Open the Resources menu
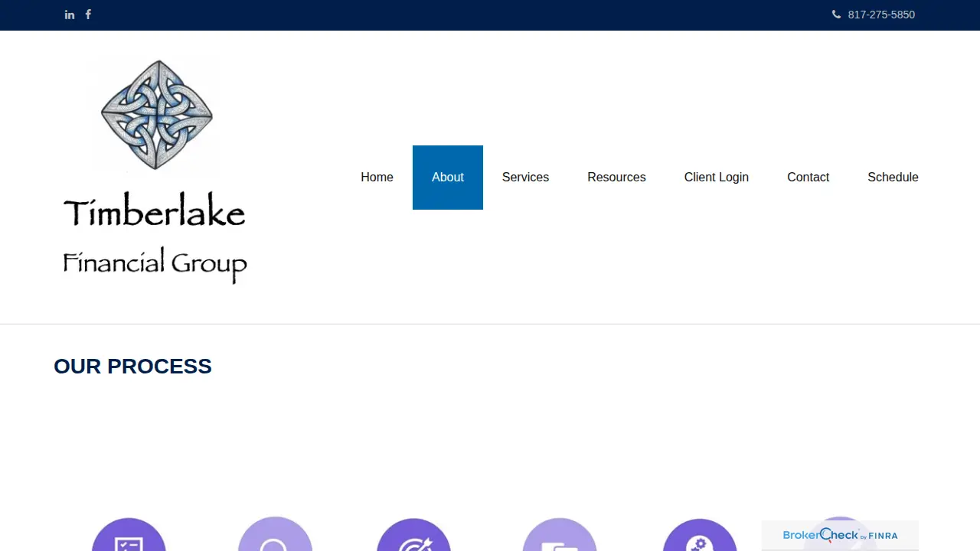980x551 pixels. [616, 178]
